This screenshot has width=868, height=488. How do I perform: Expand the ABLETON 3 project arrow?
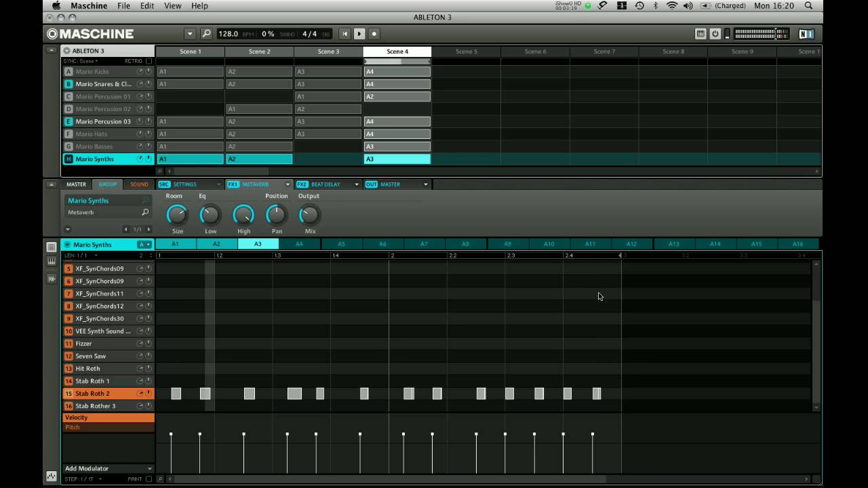coord(66,51)
